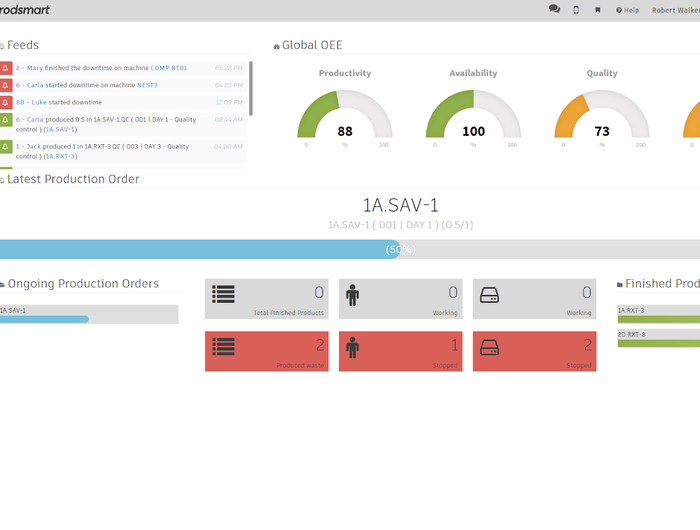This screenshot has width=700, height=530.
Task: Click the bookmark icon in top bar
Action: point(597,10)
